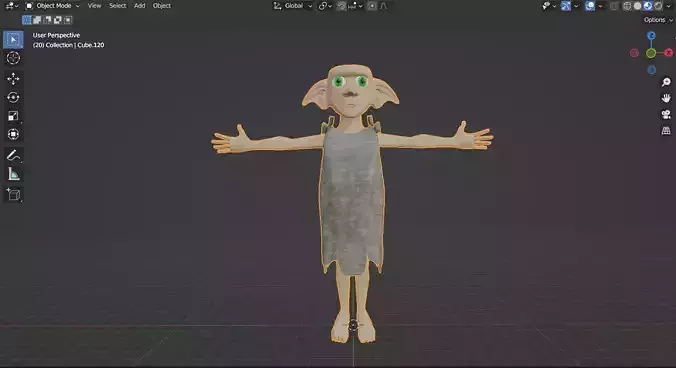The height and width of the screenshot is (368, 676).
Task: Click the transform orientation axes icon
Action: [x=277, y=6]
